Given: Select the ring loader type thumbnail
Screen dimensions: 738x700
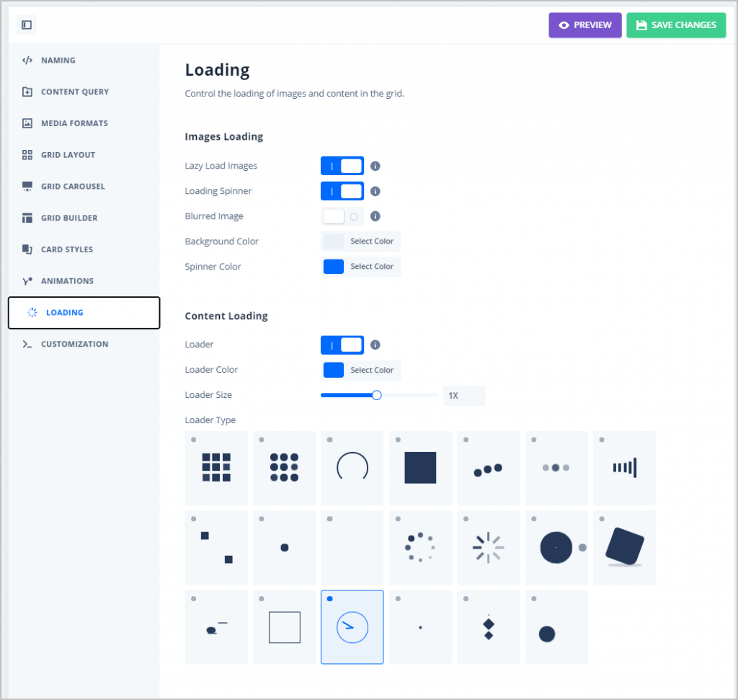Looking at the screenshot, I should [x=352, y=467].
